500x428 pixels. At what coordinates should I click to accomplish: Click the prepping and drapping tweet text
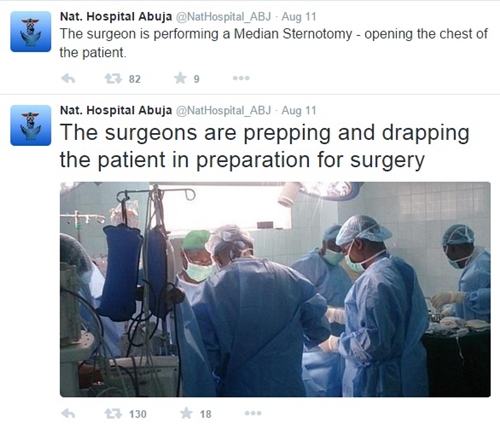(x=265, y=147)
